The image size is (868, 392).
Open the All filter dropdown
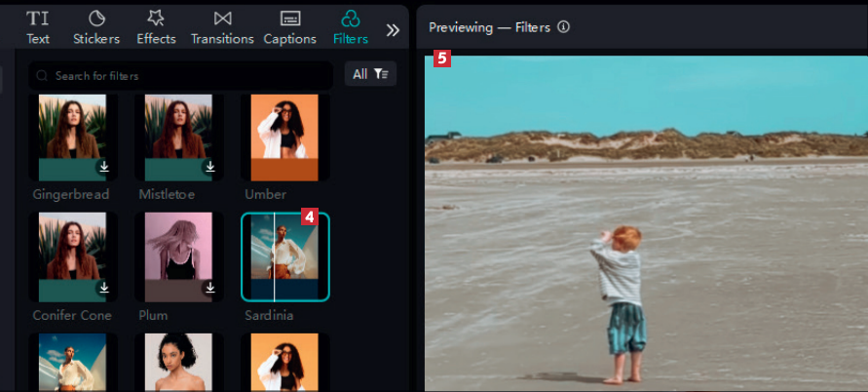click(x=370, y=74)
